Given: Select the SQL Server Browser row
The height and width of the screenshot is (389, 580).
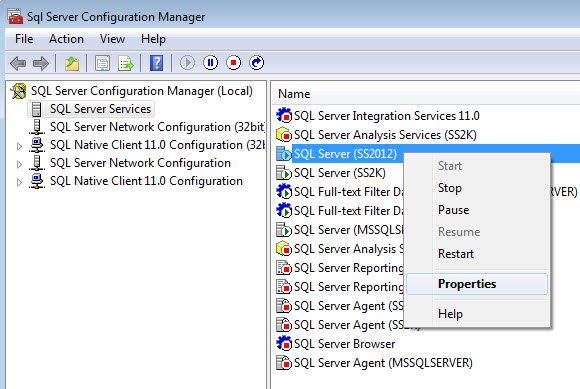Looking at the screenshot, I should pyautogui.click(x=344, y=344).
